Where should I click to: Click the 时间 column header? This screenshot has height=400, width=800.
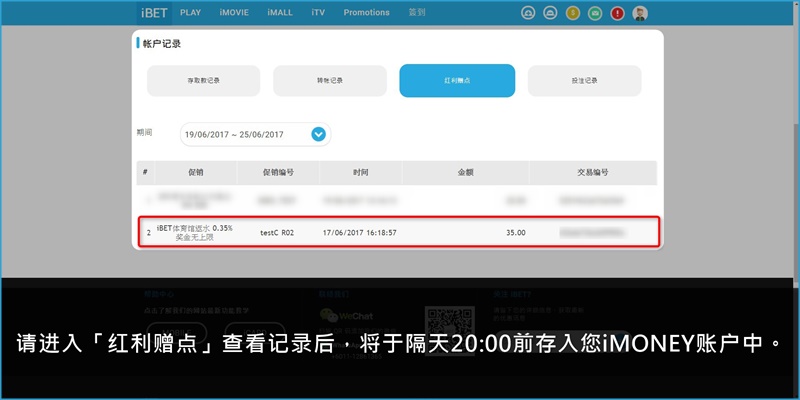pos(360,172)
